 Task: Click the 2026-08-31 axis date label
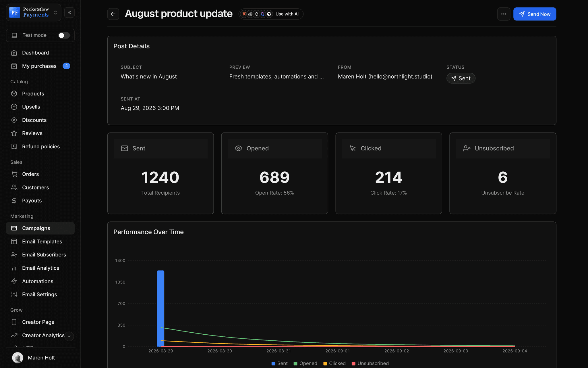point(278,351)
